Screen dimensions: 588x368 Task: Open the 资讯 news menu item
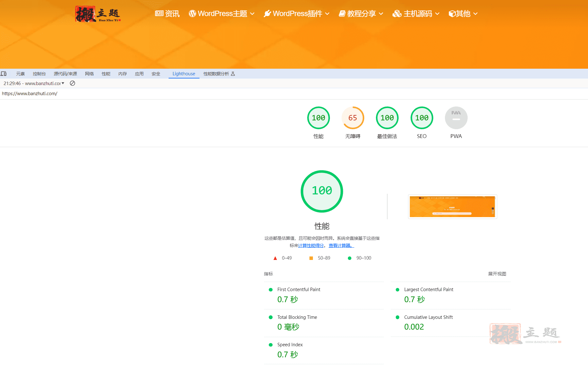pos(167,14)
